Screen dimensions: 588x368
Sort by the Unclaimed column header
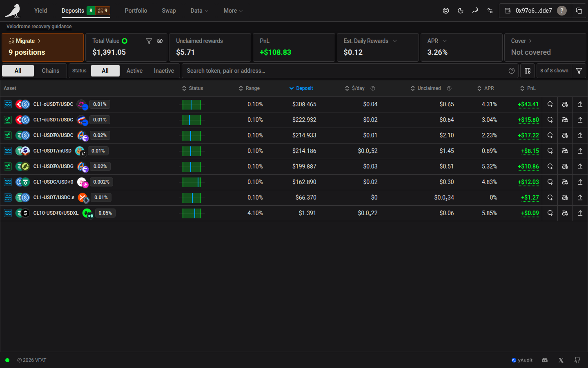[425, 88]
